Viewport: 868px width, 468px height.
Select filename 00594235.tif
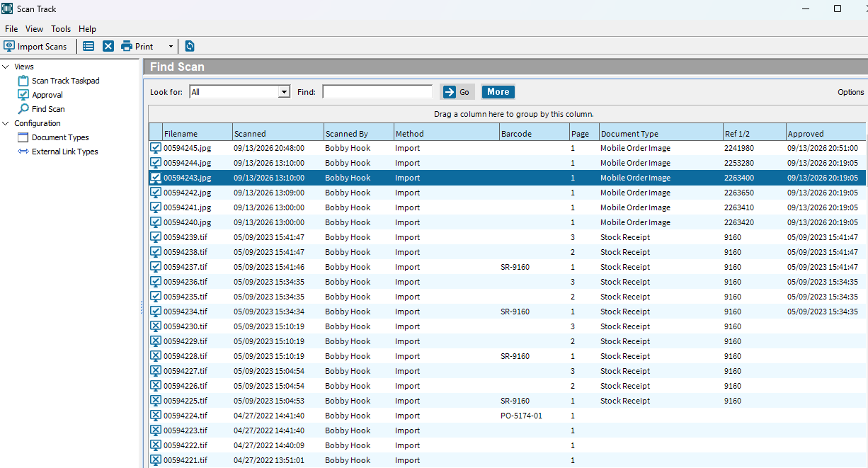click(x=185, y=297)
